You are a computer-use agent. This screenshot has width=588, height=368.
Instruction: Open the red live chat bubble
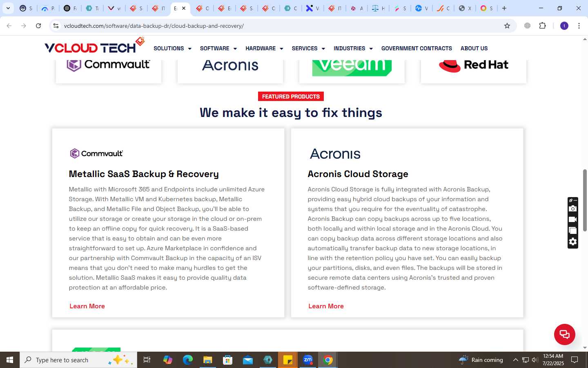coord(564,334)
